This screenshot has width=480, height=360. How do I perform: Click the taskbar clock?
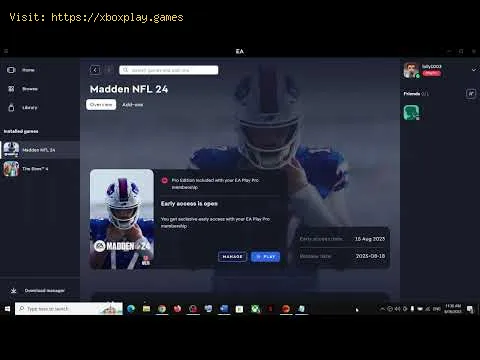point(453,309)
